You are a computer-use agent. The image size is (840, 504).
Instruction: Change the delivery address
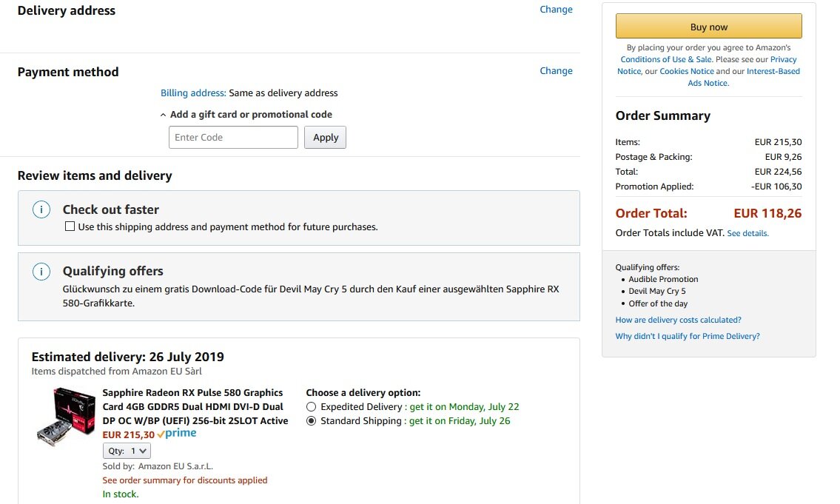click(556, 10)
